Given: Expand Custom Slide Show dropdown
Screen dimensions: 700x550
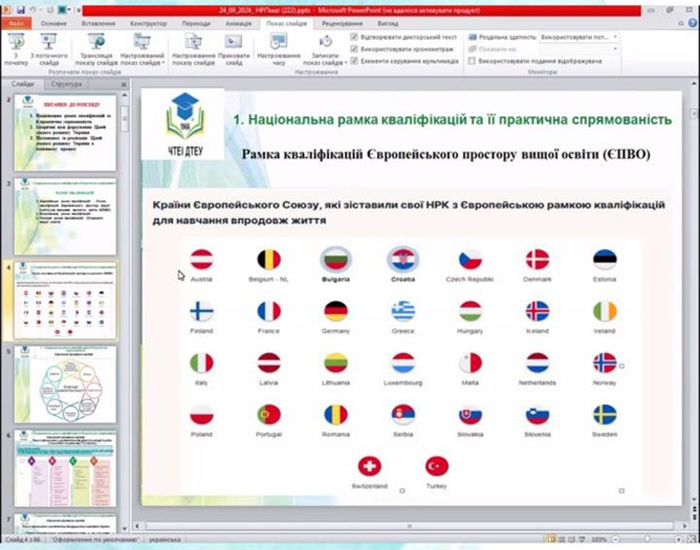Looking at the screenshot, I should [142, 52].
